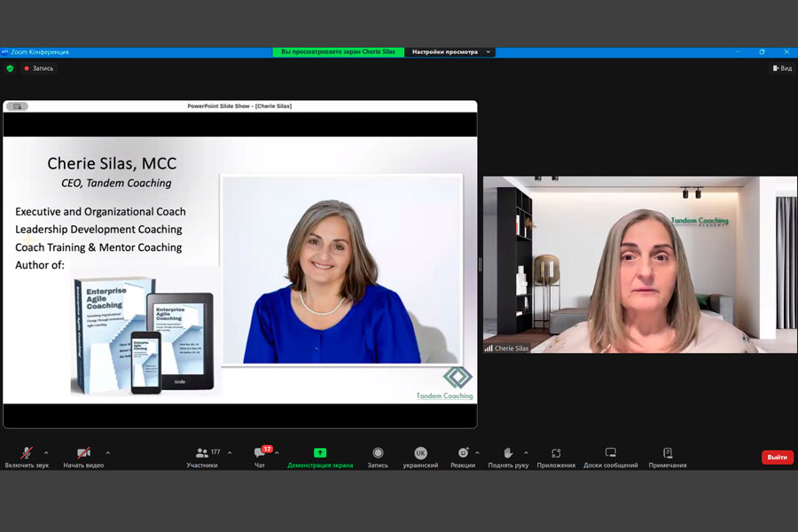Expand video options arrow beside Начать видео

point(108,452)
